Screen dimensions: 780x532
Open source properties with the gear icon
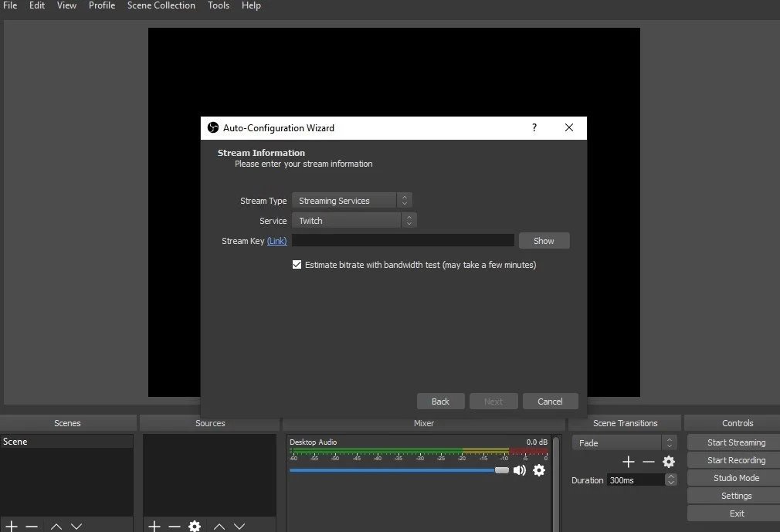pos(195,526)
